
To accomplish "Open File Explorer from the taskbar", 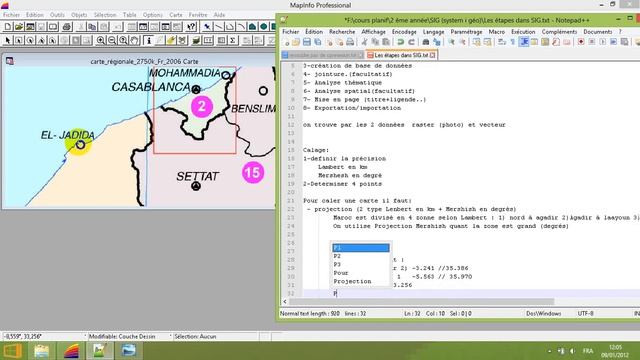I will tap(41, 351).
